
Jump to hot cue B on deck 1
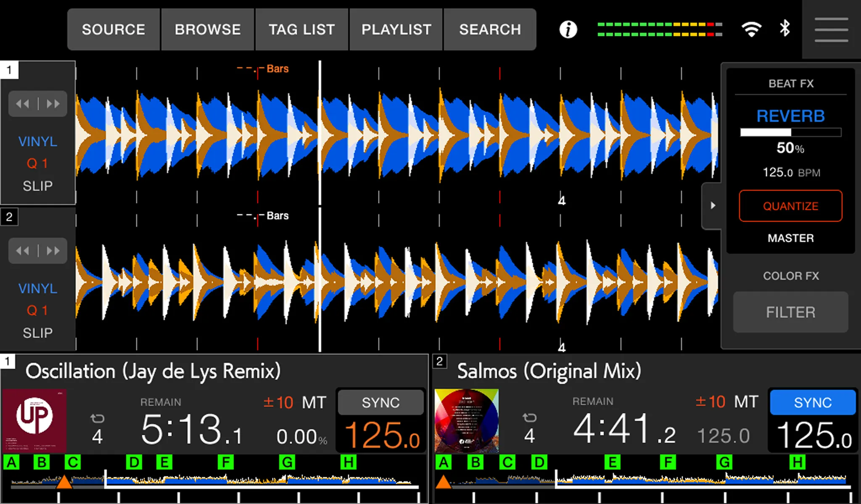click(x=42, y=462)
